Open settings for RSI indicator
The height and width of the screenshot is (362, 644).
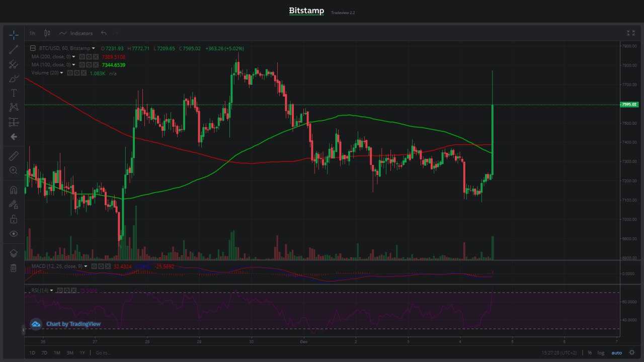pyautogui.click(x=66, y=291)
